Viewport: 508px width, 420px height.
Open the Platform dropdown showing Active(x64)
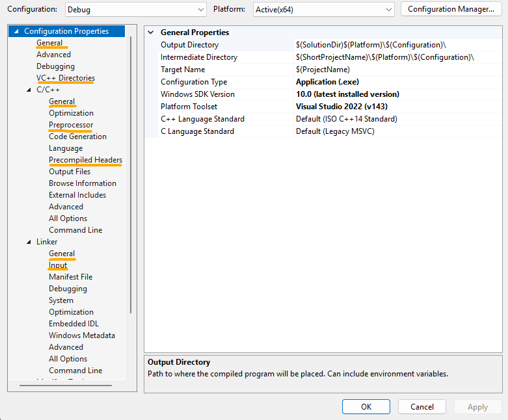(x=325, y=9)
